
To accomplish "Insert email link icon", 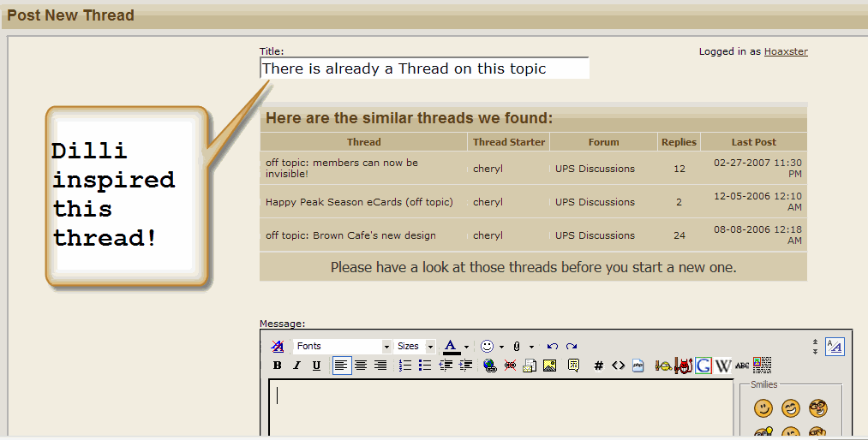I will pyautogui.click(x=530, y=366).
